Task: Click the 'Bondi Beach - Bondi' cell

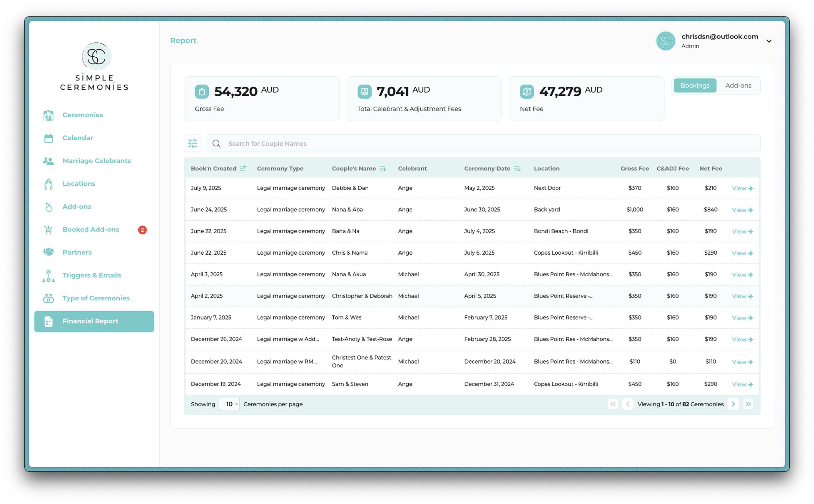Action: [561, 231]
